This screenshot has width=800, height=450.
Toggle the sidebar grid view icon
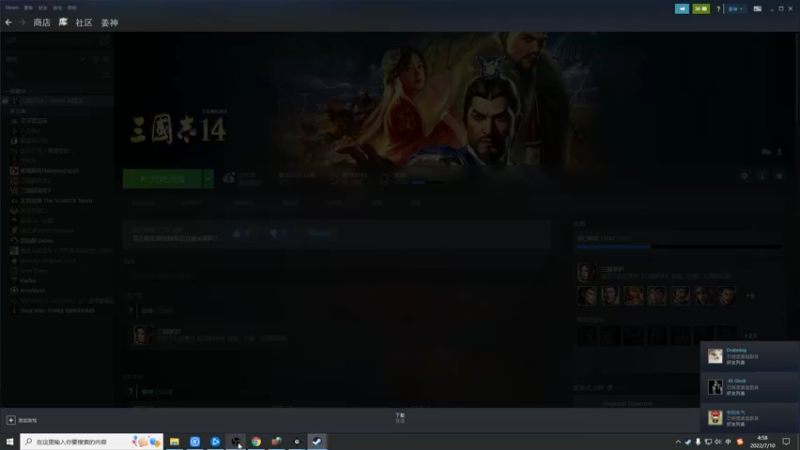105,40
